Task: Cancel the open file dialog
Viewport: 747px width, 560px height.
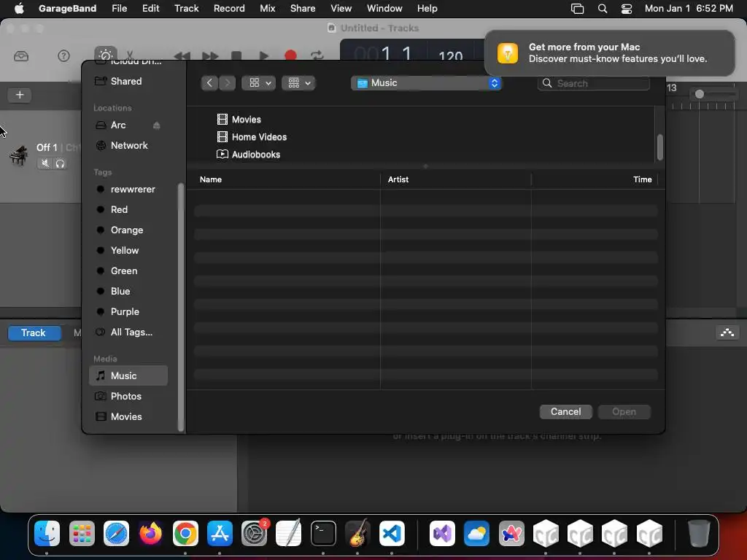Action: (565, 411)
